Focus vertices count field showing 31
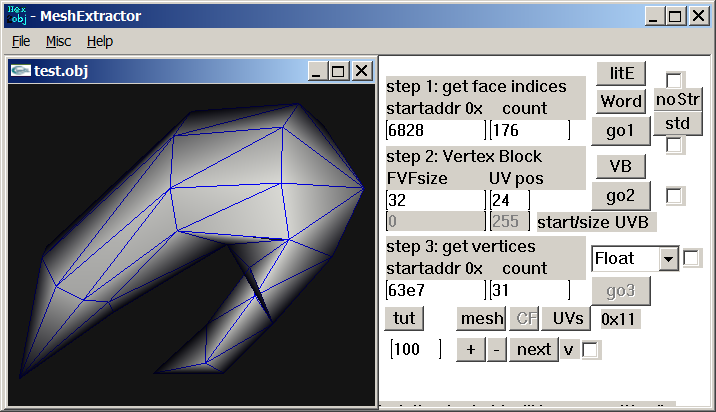Image resolution: width=716 pixels, height=412 pixels. pos(530,290)
